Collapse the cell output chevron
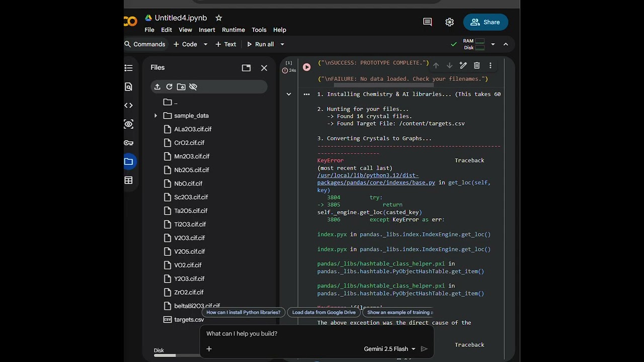Image resolution: width=644 pixels, height=362 pixels. [x=289, y=94]
